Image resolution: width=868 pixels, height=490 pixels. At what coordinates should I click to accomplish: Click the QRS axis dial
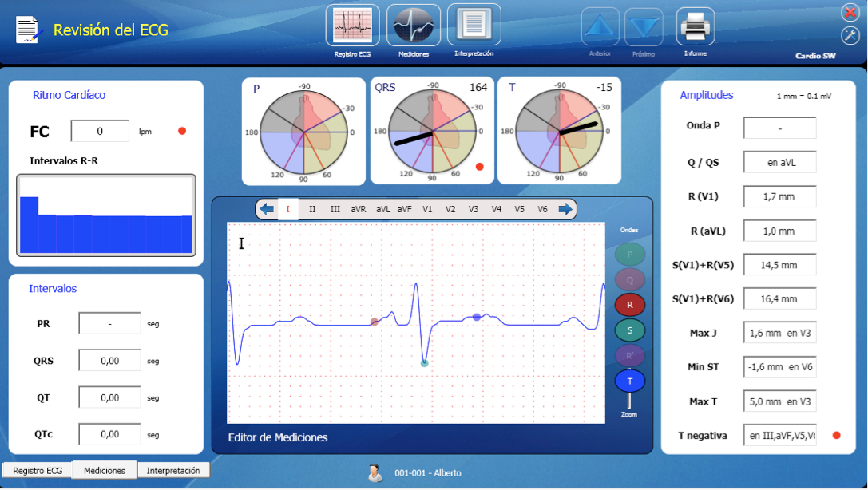coord(433,132)
